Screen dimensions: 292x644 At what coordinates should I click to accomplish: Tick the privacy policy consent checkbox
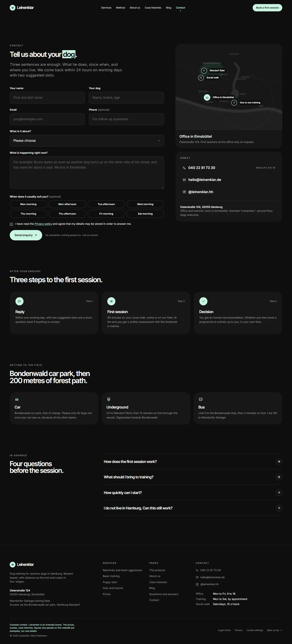point(11,224)
